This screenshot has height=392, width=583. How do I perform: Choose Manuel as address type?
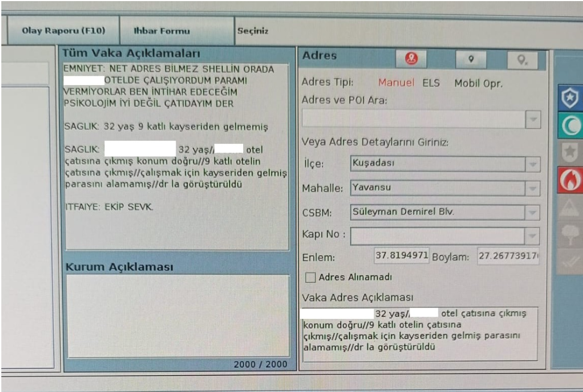coord(397,83)
